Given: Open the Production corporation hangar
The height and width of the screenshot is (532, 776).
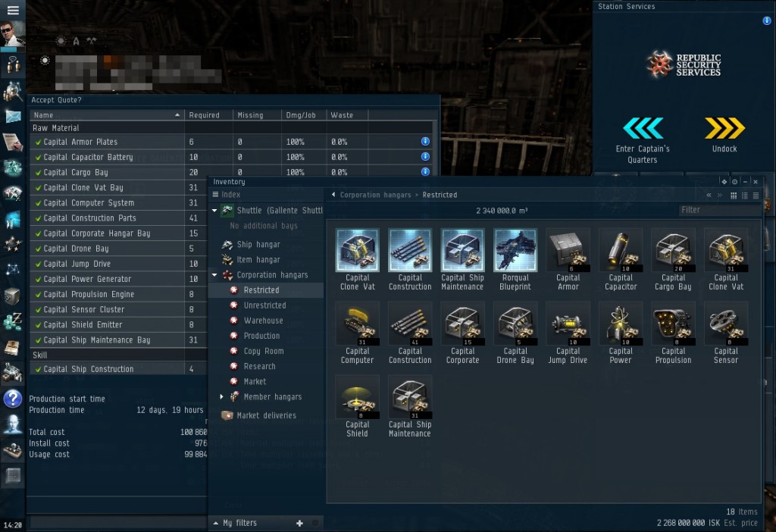Looking at the screenshot, I should click(261, 336).
